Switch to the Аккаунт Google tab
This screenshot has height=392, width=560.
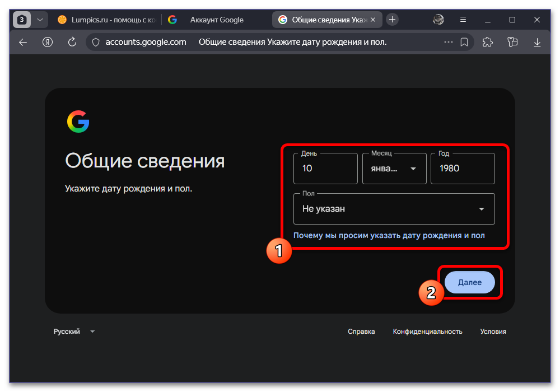(216, 20)
